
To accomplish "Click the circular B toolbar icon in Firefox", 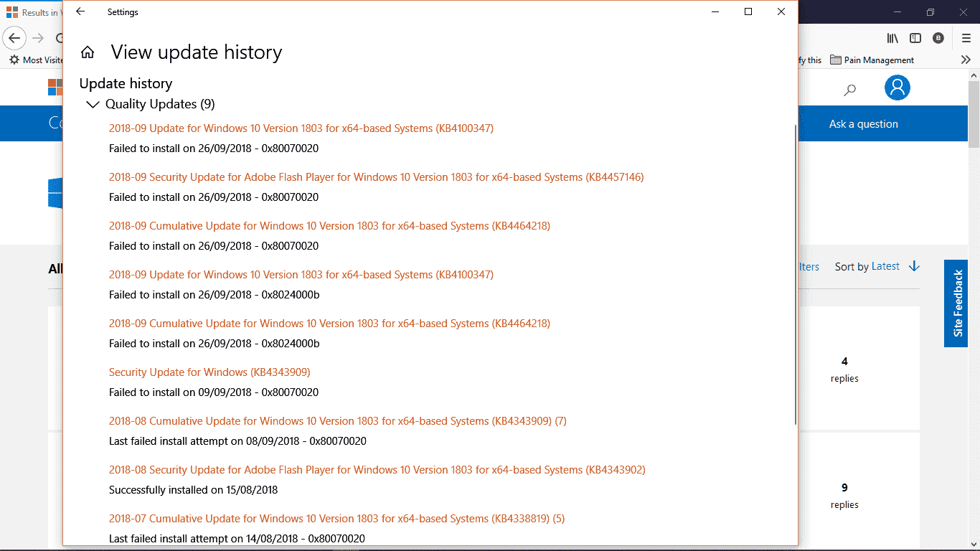I will point(938,38).
